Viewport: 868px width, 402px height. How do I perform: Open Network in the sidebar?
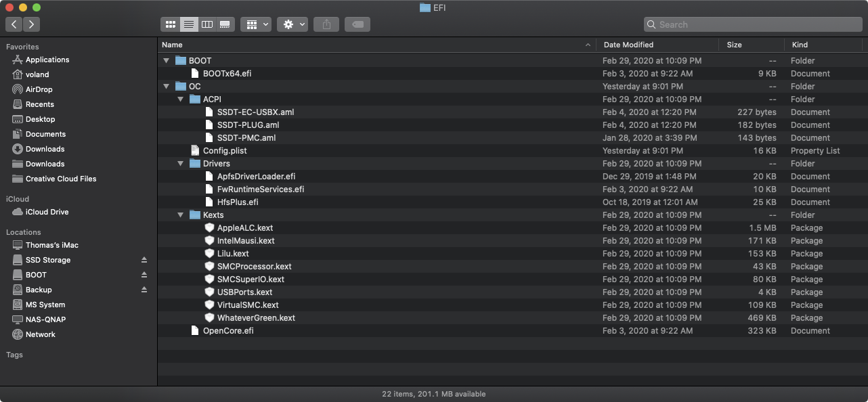point(41,334)
